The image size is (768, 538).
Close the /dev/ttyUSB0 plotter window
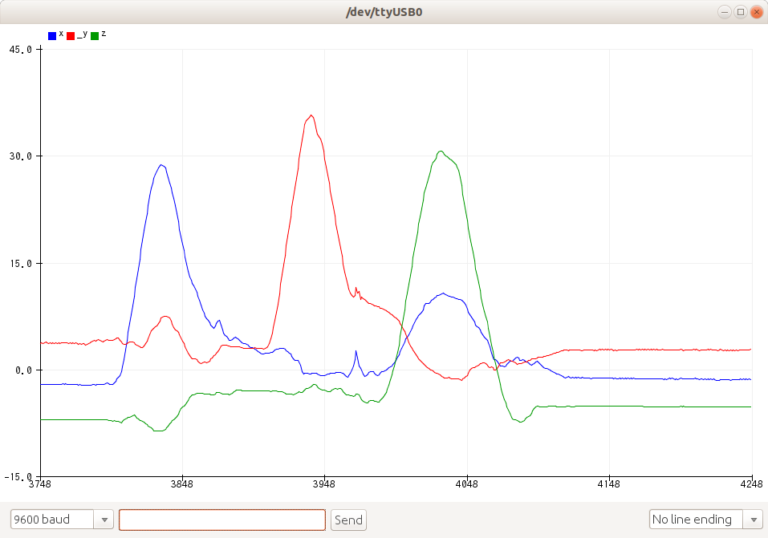point(756,12)
